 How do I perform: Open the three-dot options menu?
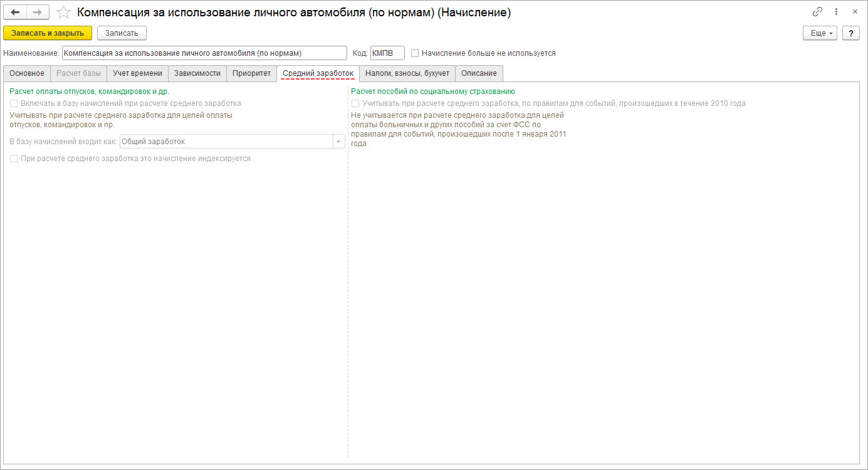[x=837, y=12]
